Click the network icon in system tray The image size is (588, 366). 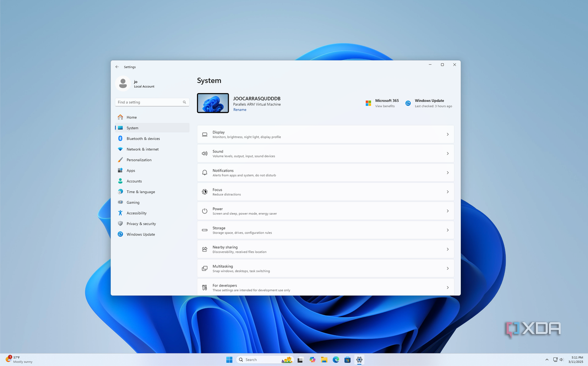[555, 359]
